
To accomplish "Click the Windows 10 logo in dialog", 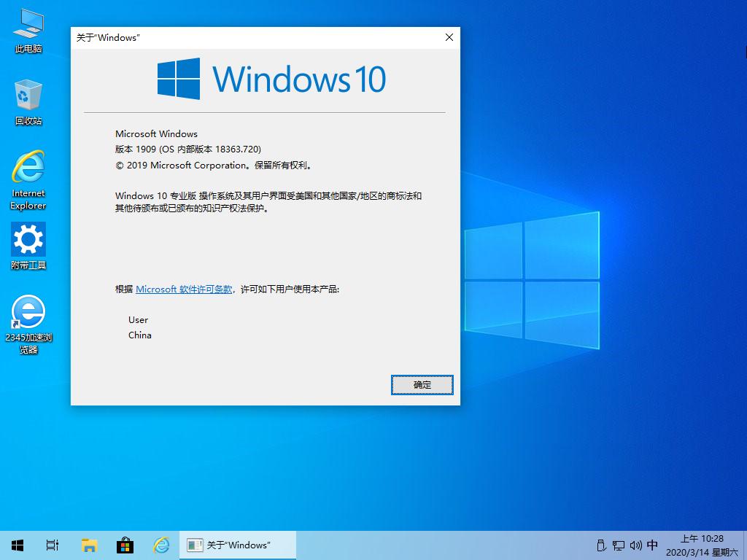I will point(271,79).
